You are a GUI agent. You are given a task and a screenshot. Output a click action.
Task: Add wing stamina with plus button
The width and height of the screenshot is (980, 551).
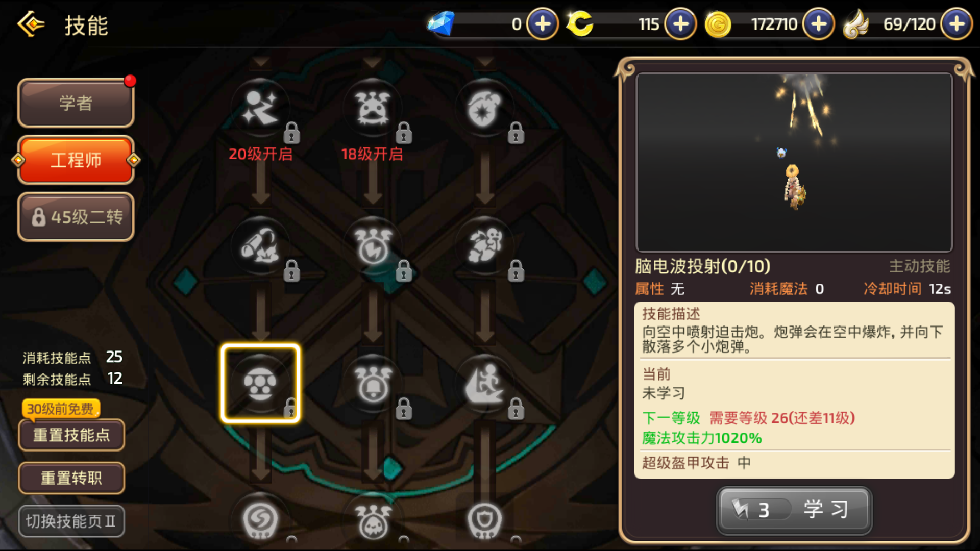pos(957,24)
